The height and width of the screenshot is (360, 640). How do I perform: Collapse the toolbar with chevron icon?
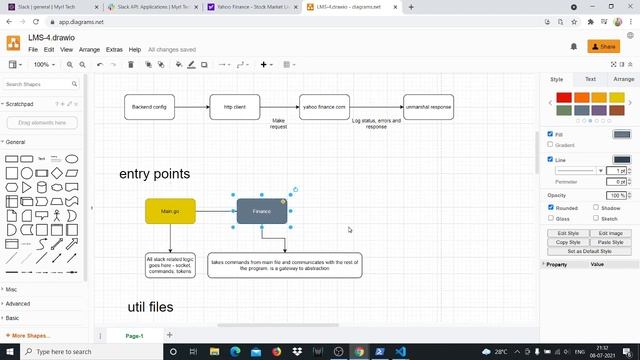[630, 64]
